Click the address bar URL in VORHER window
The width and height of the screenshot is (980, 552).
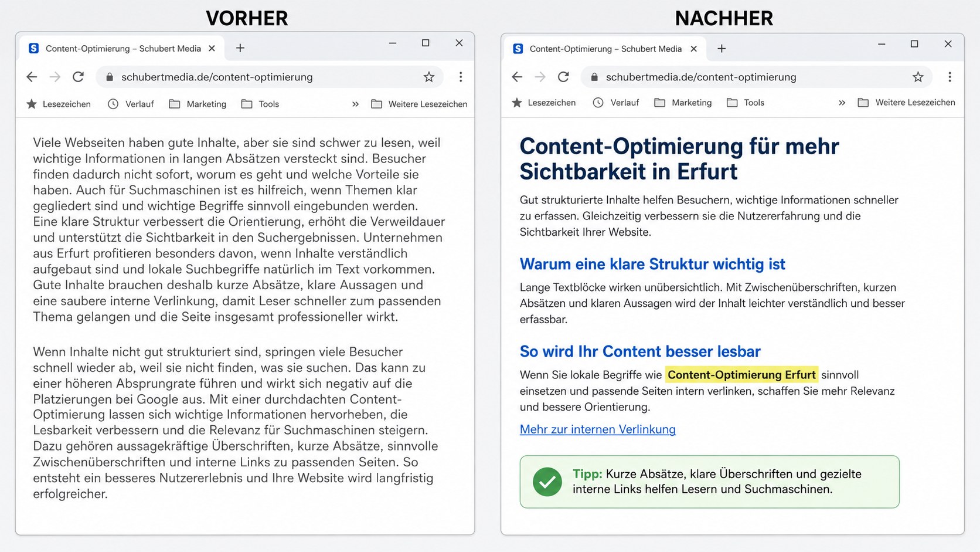pyautogui.click(x=217, y=77)
